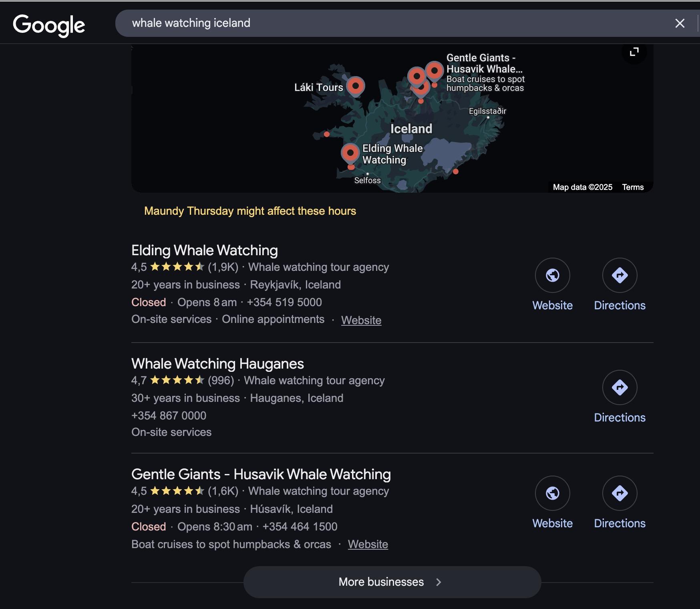This screenshot has height=609, width=700.
Task: Click Boat cruises to spot humpbacks listing description
Action: click(x=231, y=544)
